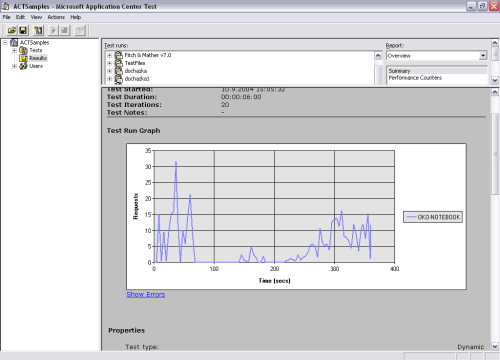This screenshot has width=500, height=360.
Task: Open the Help menu
Action: (76, 17)
